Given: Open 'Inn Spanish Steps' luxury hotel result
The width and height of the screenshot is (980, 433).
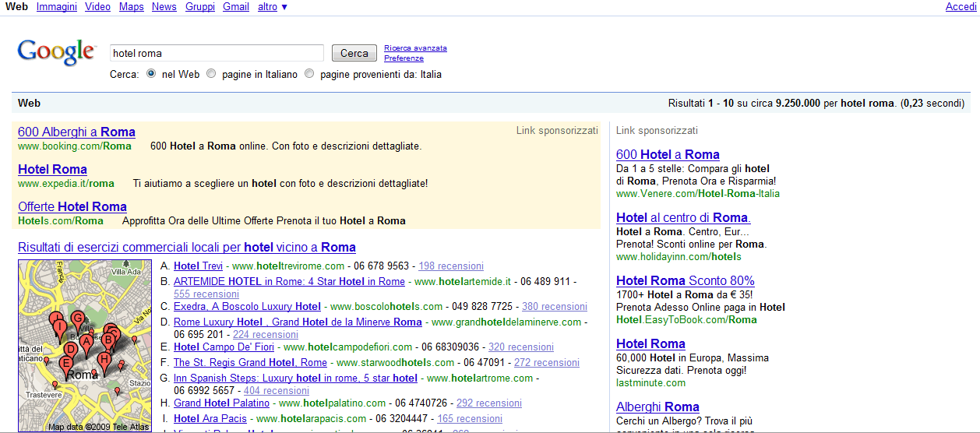Looking at the screenshot, I should [295, 378].
